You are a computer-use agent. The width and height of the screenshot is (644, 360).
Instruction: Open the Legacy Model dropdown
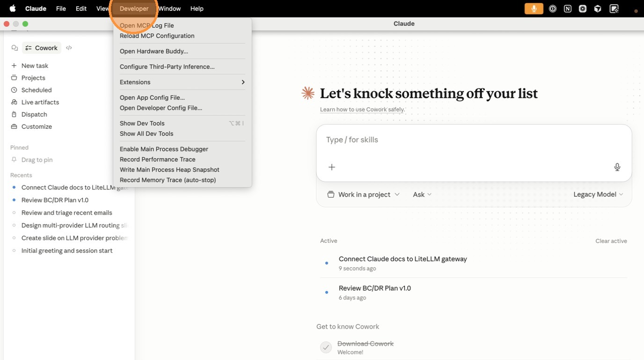[598, 194]
